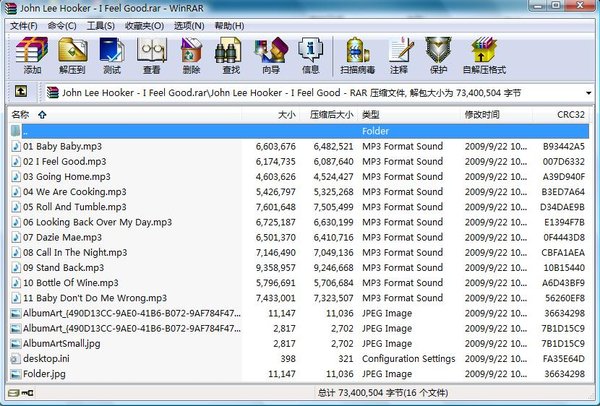Select 03 Going Home.mp3
Image resolution: width=600 pixels, height=406 pixels.
pos(299,177)
